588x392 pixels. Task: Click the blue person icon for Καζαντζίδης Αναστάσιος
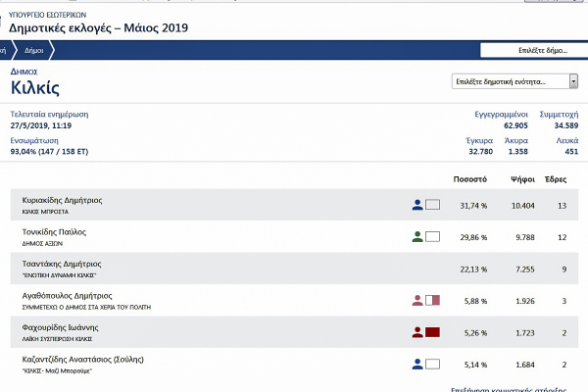[417, 365]
